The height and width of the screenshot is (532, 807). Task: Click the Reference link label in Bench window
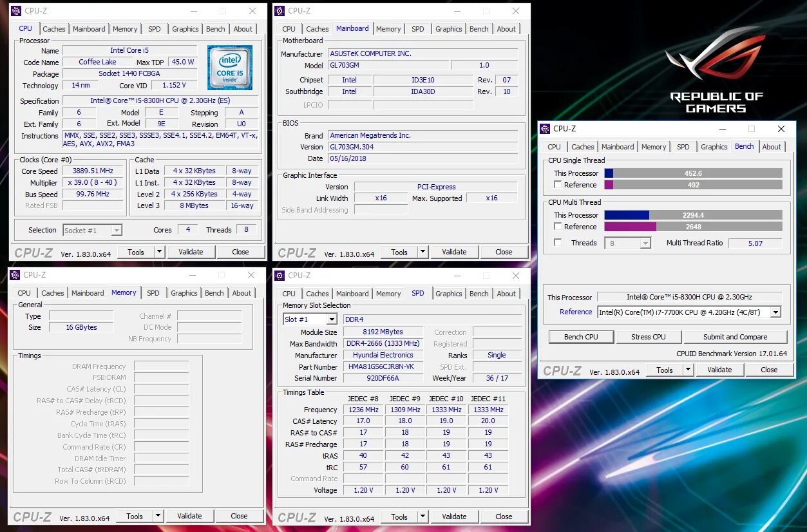tap(576, 312)
